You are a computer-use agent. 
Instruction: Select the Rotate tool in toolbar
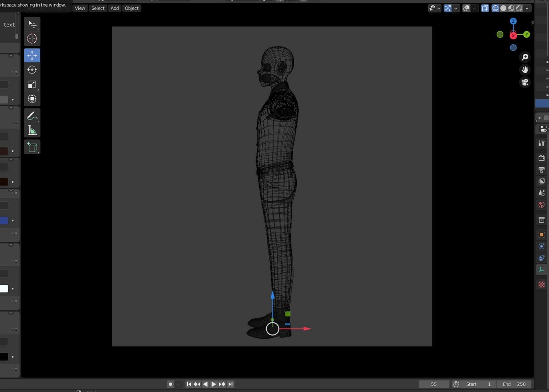[32, 70]
